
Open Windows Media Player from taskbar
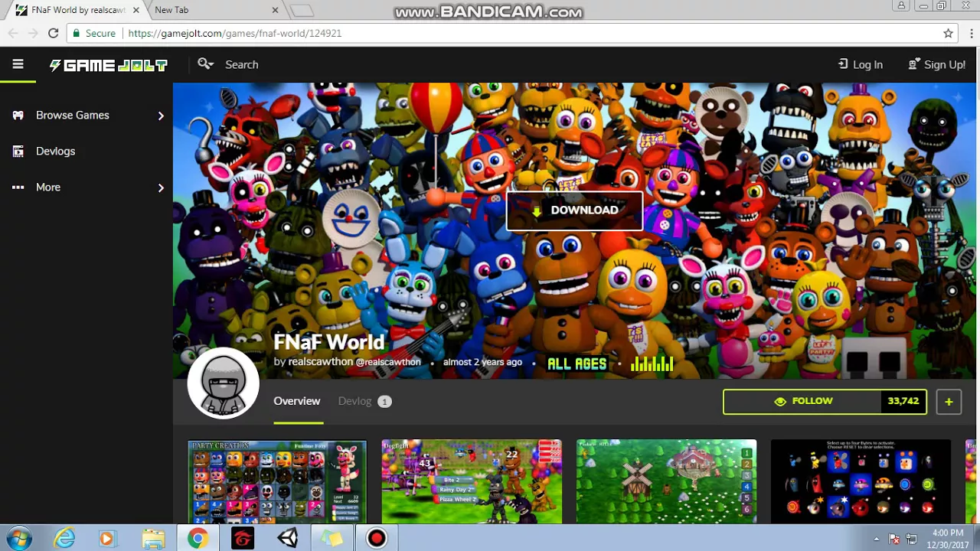pos(106,539)
